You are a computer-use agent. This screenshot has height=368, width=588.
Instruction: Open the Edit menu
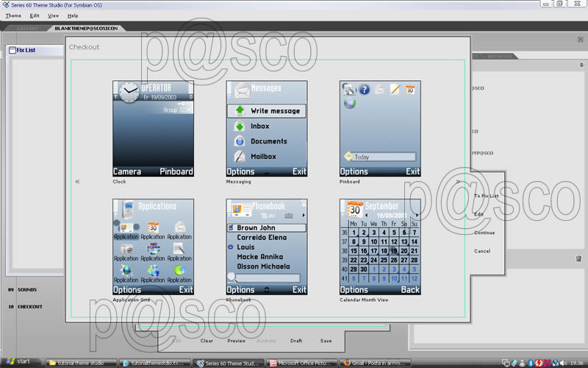35,15
